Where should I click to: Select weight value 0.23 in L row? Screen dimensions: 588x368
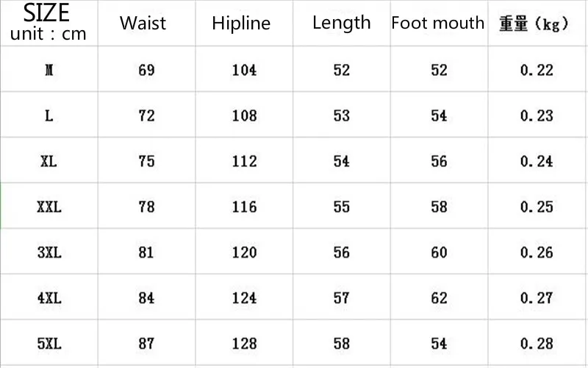pos(537,116)
